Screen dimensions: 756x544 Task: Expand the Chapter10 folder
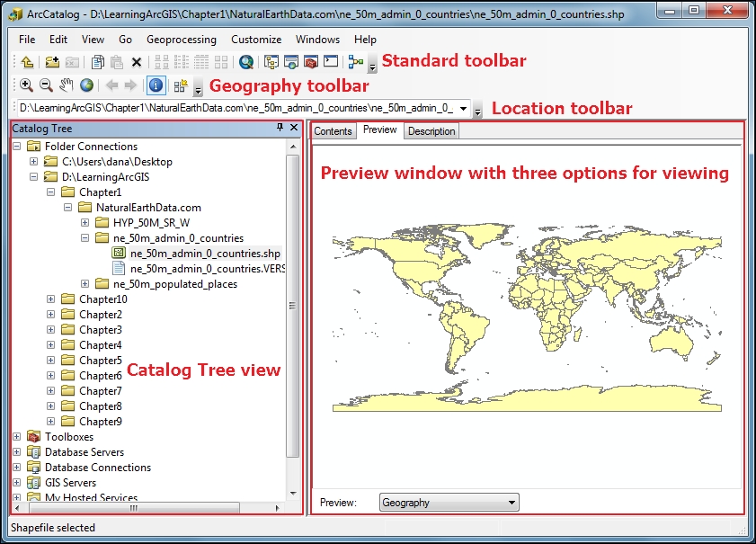click(x=50, y=299)
